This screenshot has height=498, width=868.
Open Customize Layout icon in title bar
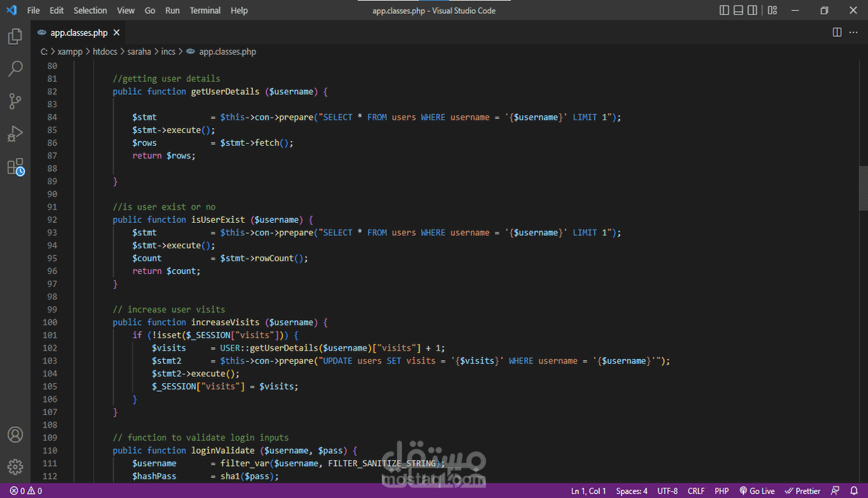(773, 10)
